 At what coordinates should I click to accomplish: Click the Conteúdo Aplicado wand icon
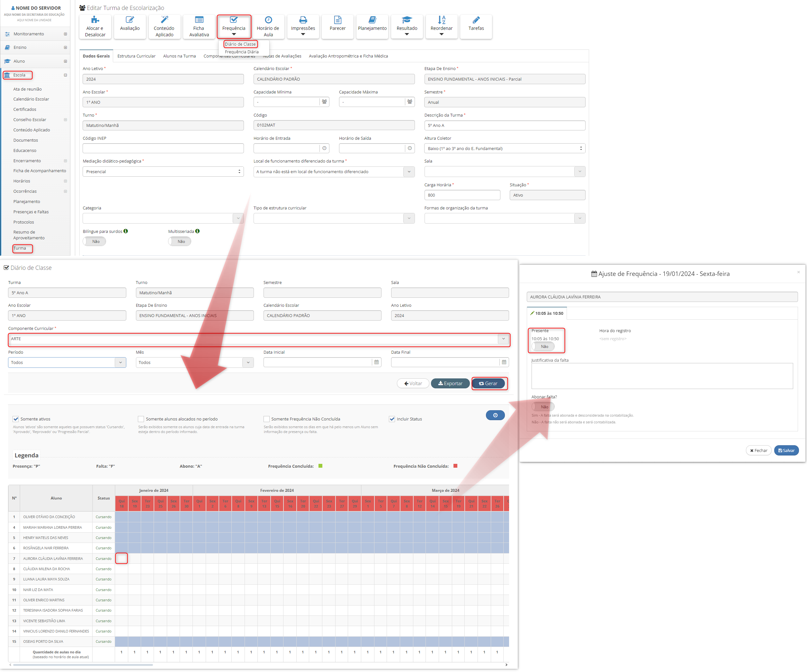click(164, 20)
